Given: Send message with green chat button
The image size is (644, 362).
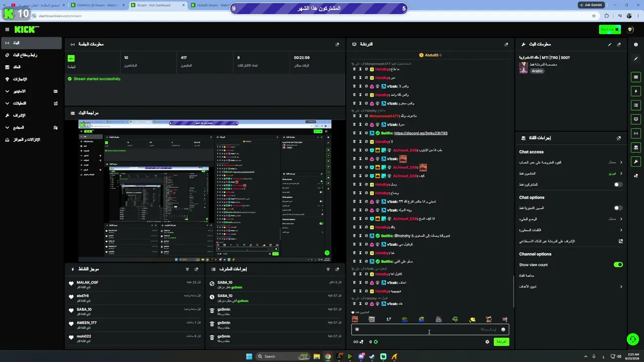Looking at the screenshot, I should point(501,342).
